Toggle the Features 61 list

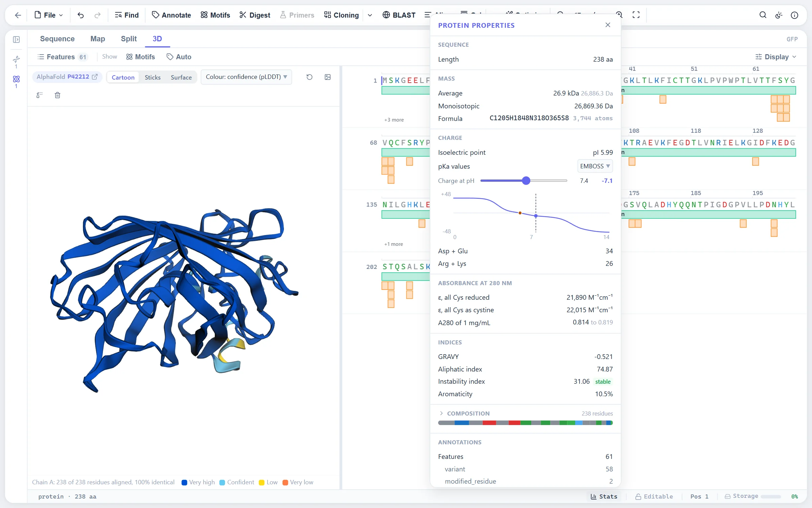pyautogui.click(x=63, y=57)
